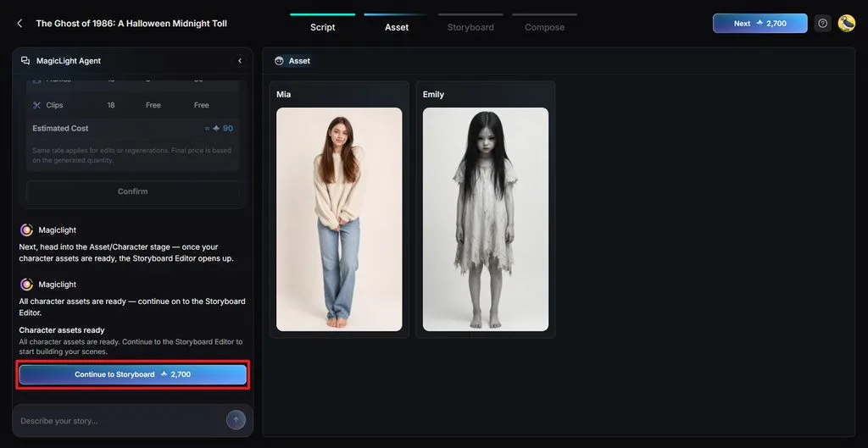The height and width of the screenshot is (448, 868).
Task: Click the second Magiclight avatar icon
Action: [26, 285]
